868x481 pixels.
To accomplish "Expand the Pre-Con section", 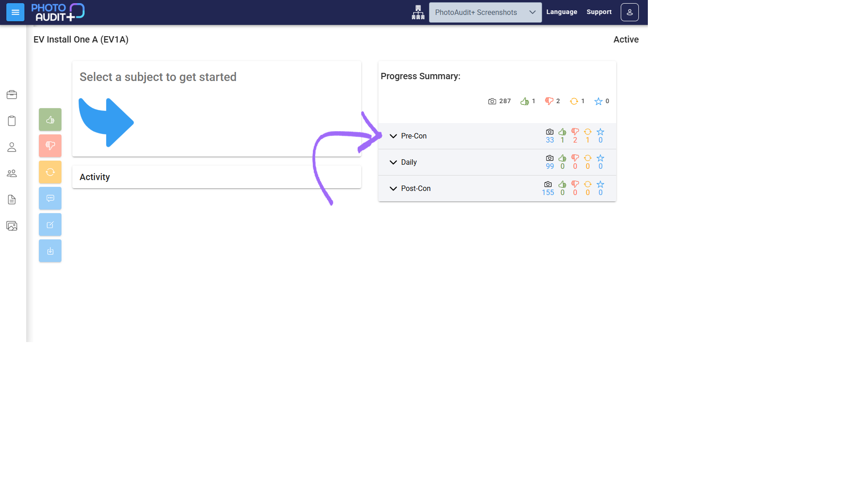I will [x=497, y=136].
